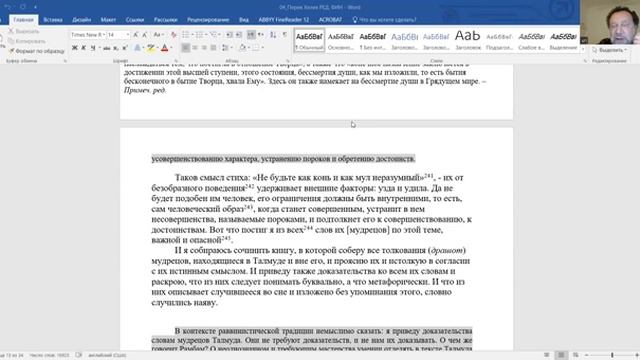The height and width of the screenshot is (360, 640).
Task: Increase paragraph indent
Action: coord(239,35)
